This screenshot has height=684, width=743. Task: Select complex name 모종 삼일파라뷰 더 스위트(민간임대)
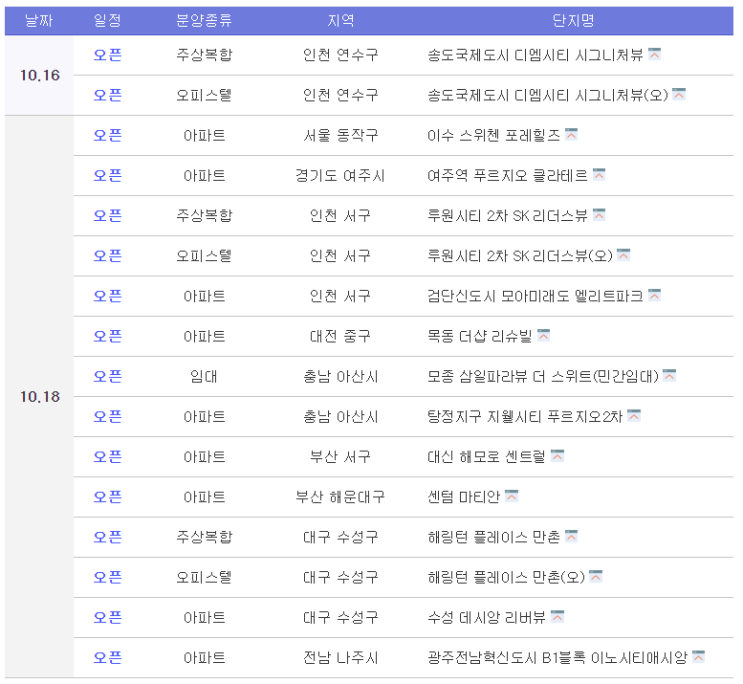pyautogui.click(x=543, y=376)
